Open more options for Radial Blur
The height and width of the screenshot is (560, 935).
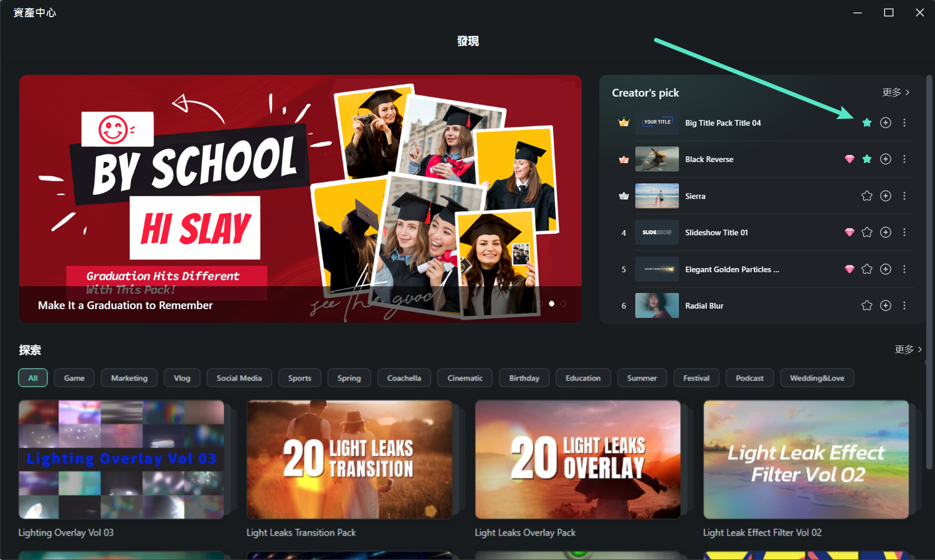904,305
